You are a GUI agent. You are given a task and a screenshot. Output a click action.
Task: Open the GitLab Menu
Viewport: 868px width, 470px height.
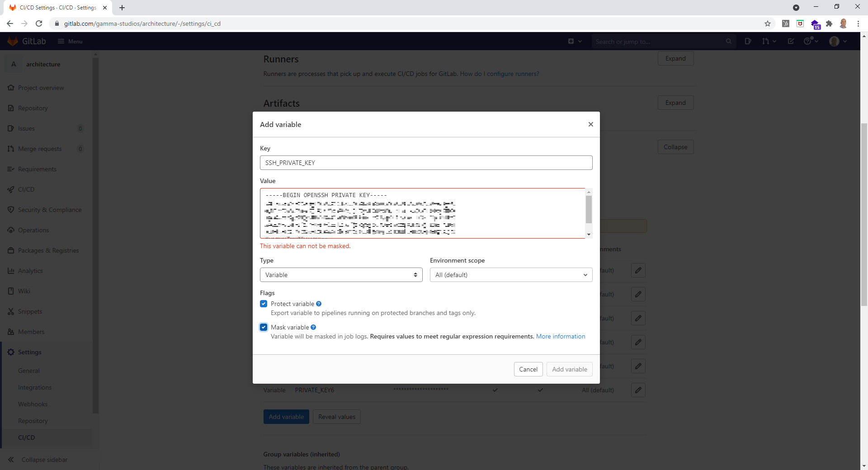70,41
